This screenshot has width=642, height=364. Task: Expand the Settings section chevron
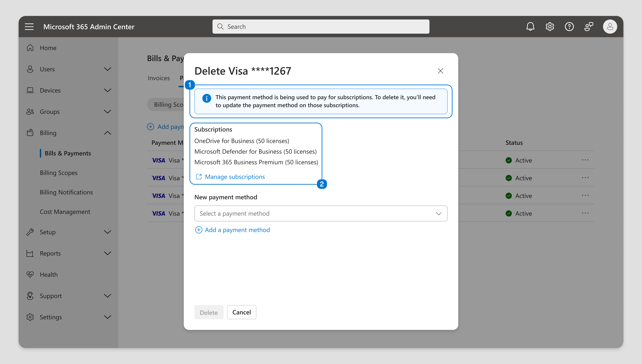(x=107, y=317)
